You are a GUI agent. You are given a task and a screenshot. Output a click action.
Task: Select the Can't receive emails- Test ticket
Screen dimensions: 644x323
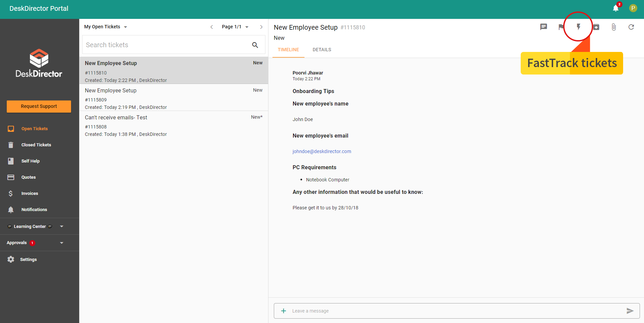[x=174, y=125]
